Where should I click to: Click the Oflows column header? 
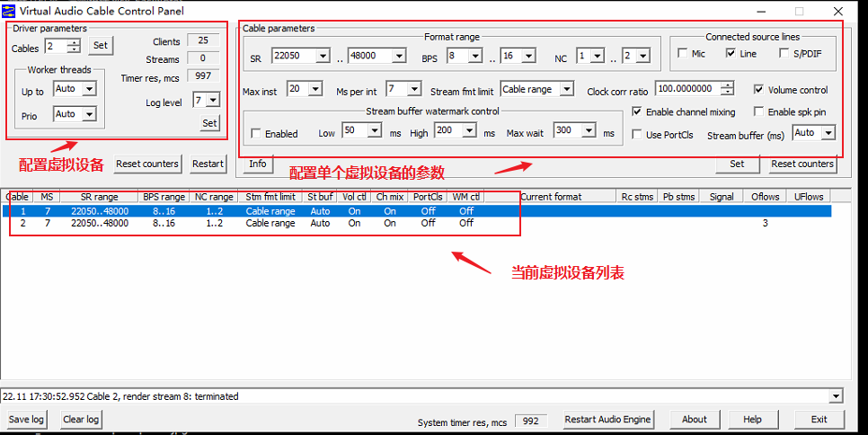coord(765,197)
